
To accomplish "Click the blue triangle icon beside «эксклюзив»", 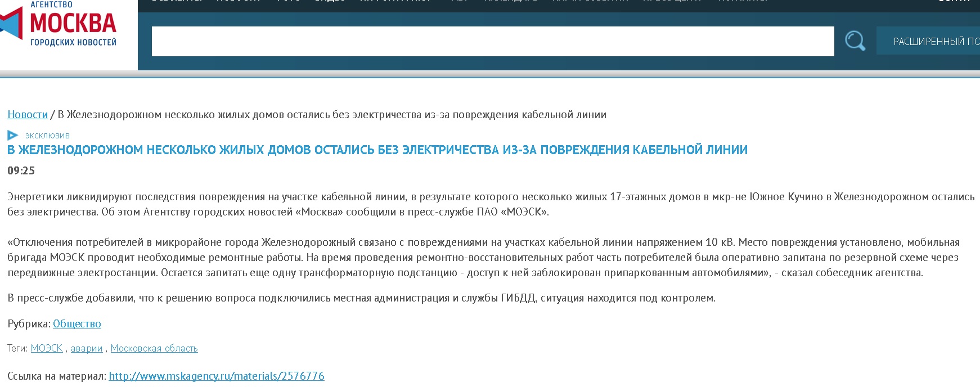I will (12, 136).
